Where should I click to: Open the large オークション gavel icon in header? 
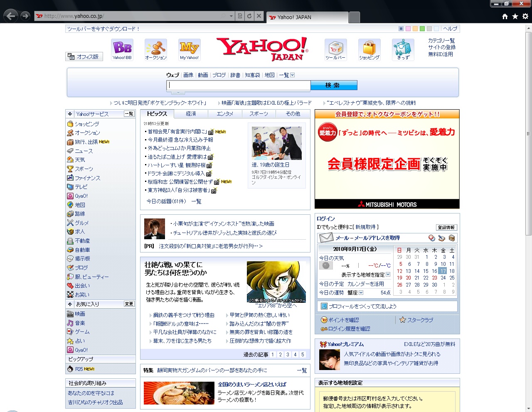156,49
